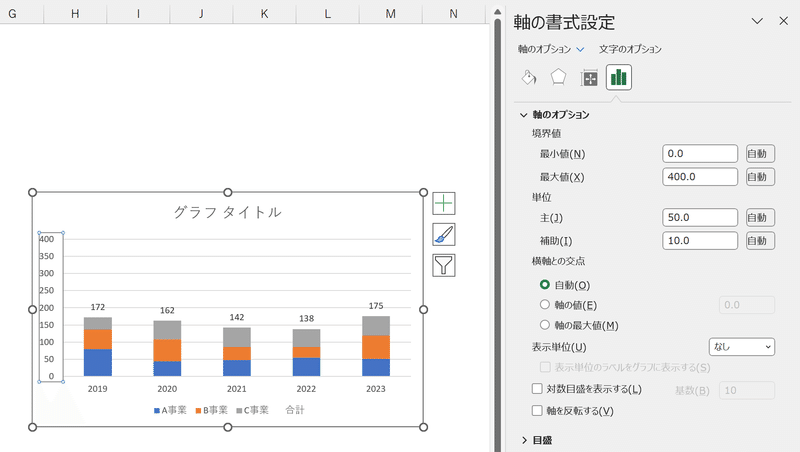800x452 pixels.
Task: Click the 2019 horizontal axis label
Action: click(x=97, y=389)
